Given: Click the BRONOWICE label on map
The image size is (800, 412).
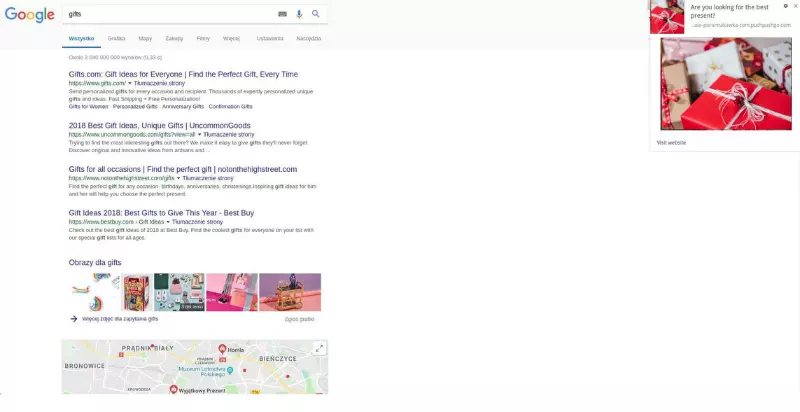Looking at the screenshot, I should coord(85,366).
